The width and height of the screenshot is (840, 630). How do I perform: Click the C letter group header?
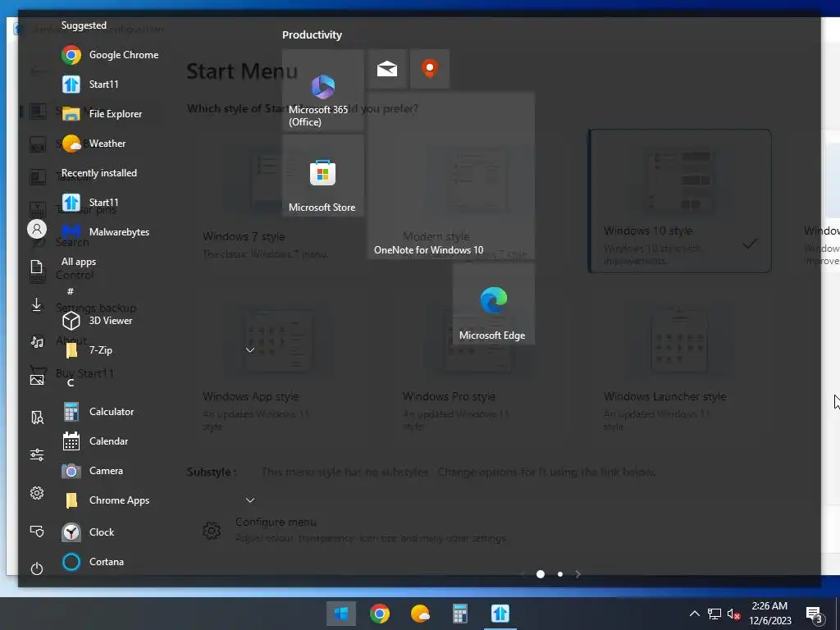[x=71, y=382]
